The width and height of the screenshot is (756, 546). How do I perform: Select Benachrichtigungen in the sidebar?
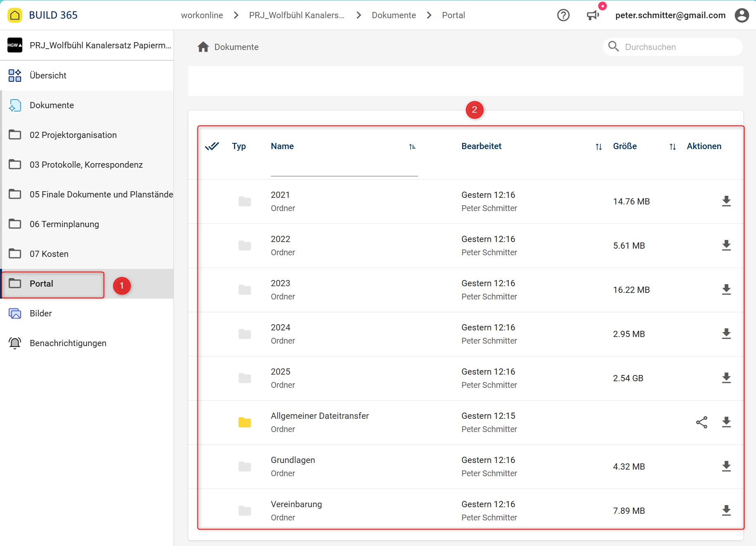(68, 343)
